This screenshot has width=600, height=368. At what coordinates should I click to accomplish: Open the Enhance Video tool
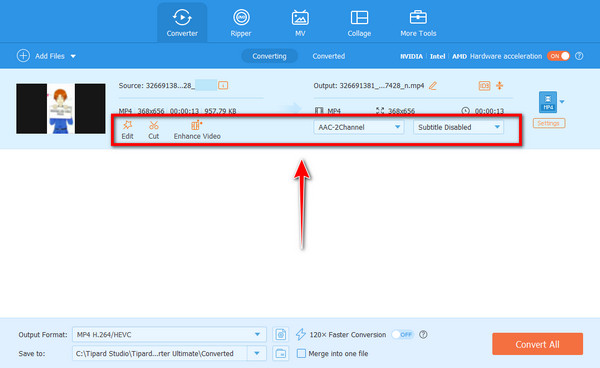click(x=197, y=130)
